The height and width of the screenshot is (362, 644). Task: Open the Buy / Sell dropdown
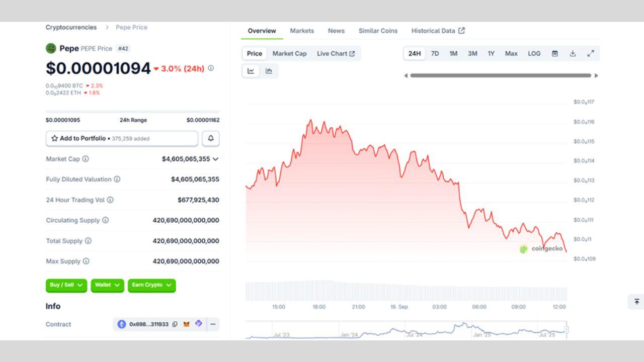tap(66, 285)
